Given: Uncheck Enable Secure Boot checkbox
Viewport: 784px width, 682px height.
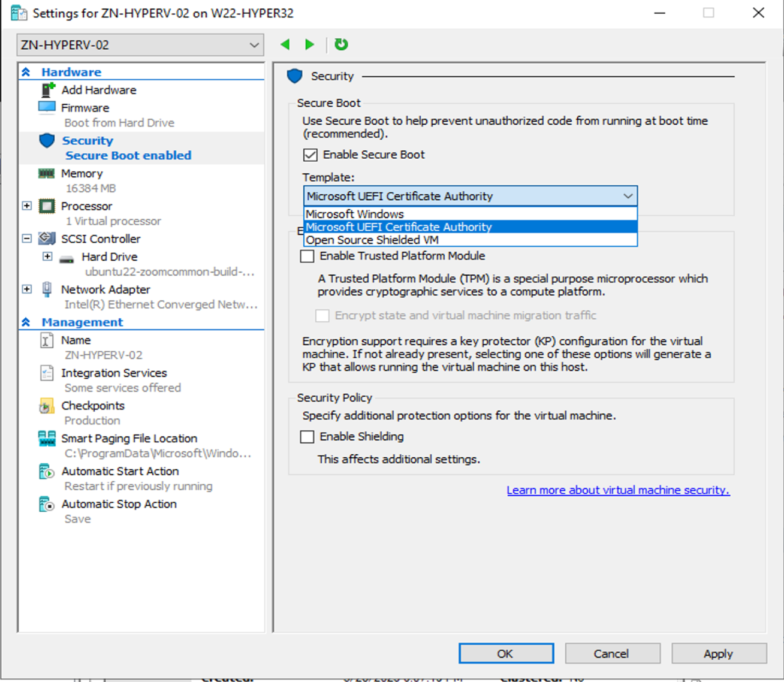Looking at the screenshot, I should [x=310, y=155].
